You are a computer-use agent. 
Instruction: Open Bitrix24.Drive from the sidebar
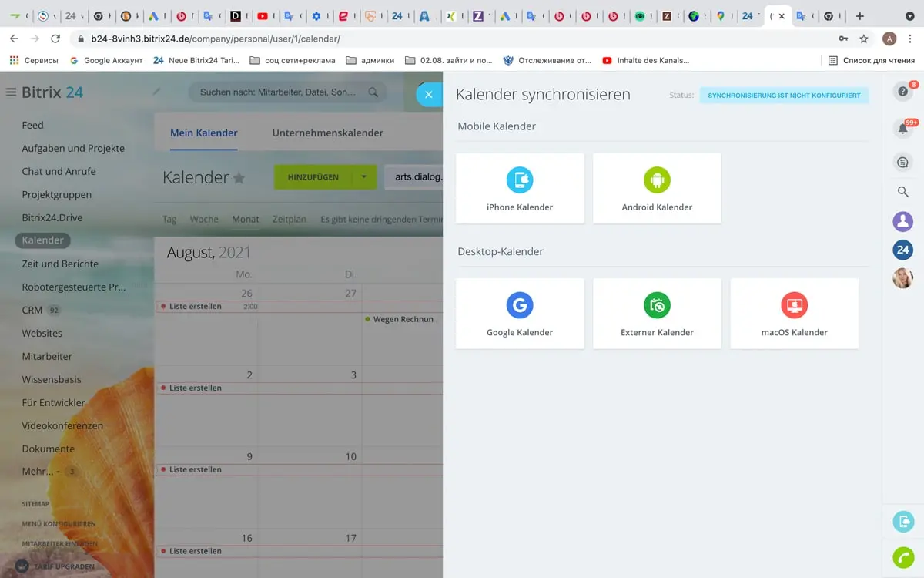point(52,217)
